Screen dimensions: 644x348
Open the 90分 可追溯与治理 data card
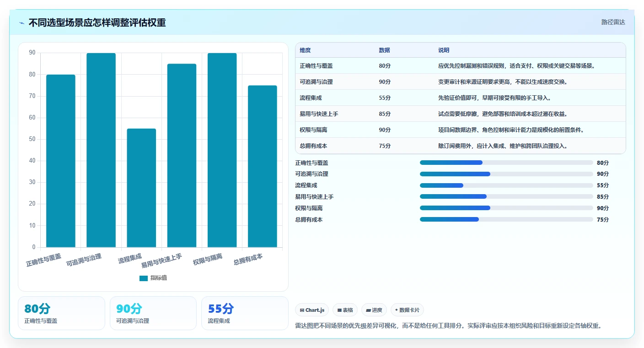point(153,313)
